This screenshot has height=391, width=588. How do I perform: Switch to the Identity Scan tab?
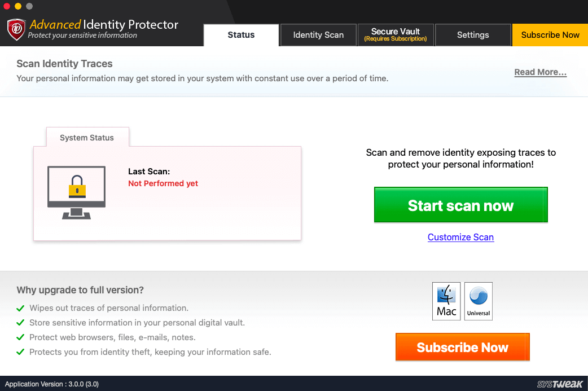[x=318, y=34]
